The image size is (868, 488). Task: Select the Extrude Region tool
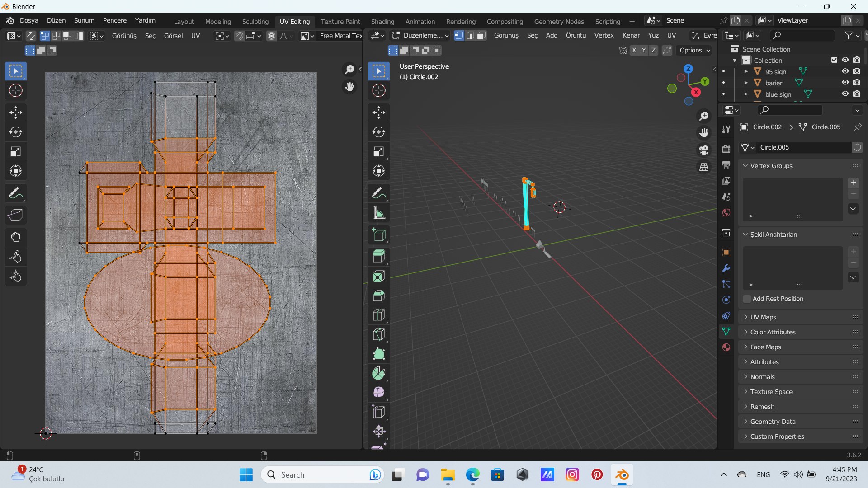pos(379,256)
